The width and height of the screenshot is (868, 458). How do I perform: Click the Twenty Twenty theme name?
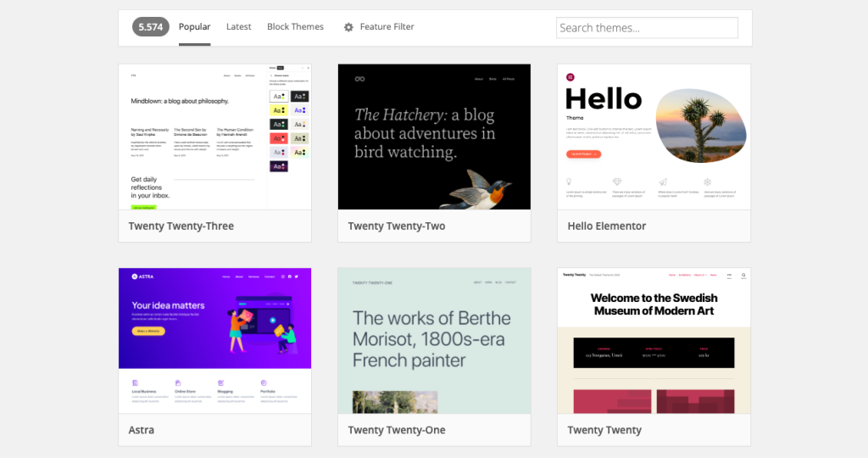[604, 430]
